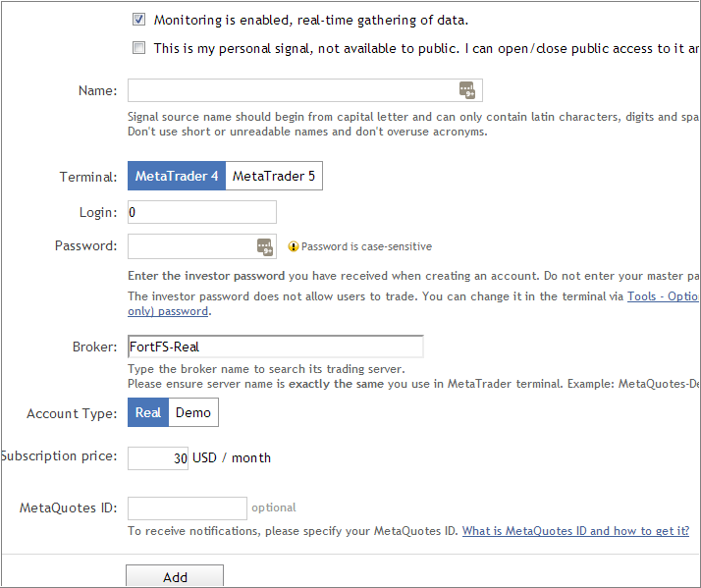Screen dimensions: 701x588
Task: Click the Monitoring is enabled label text
Action: pyautogui.click(x=310, y=20)
